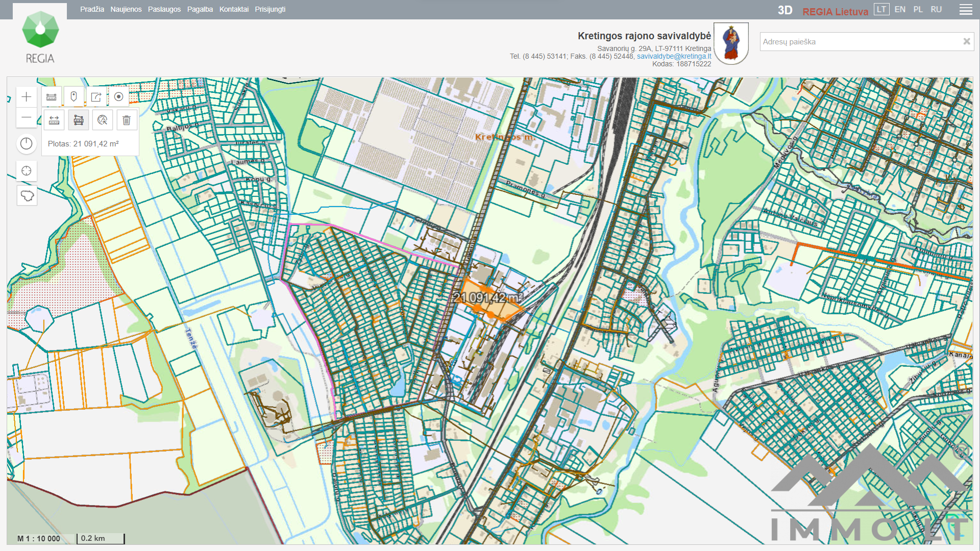Open the measurement tools ruler icon
980x551 pixels.
[x=52, y=96]
